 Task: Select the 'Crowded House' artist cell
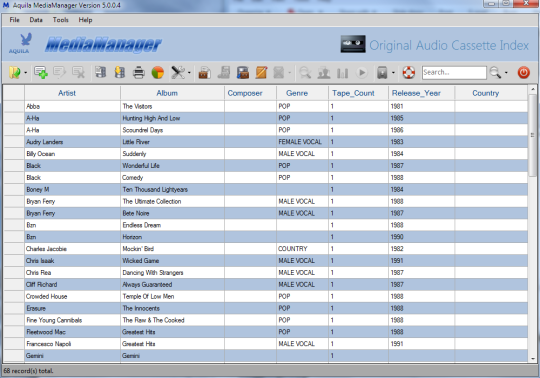point(72,296)
